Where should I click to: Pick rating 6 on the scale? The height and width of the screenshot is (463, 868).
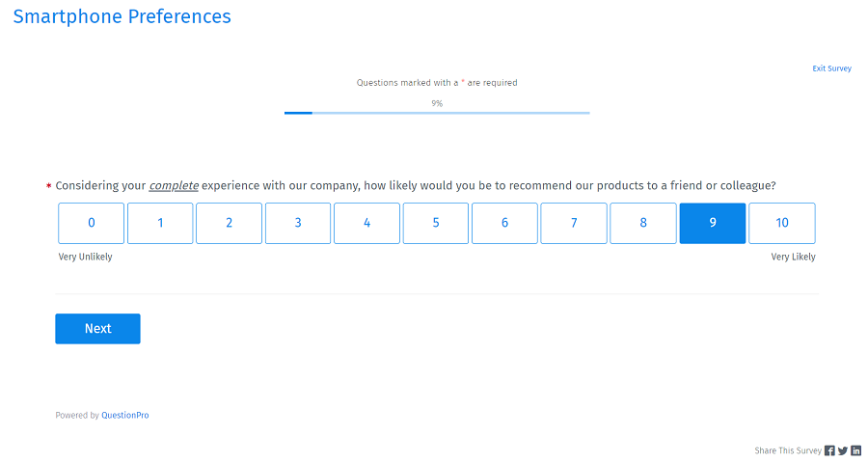505,223
